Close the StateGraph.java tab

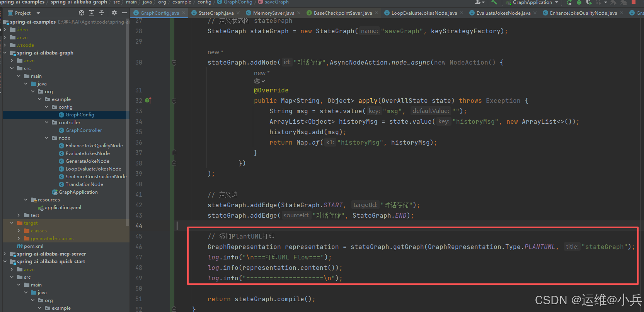[x=238, y=13]
